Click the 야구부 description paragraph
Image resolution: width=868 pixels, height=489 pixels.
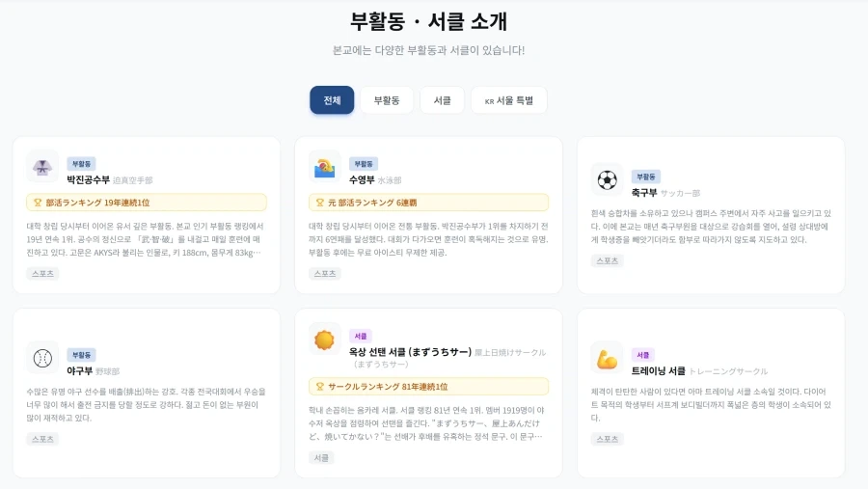pyautogui.click(x=147, y=405)
